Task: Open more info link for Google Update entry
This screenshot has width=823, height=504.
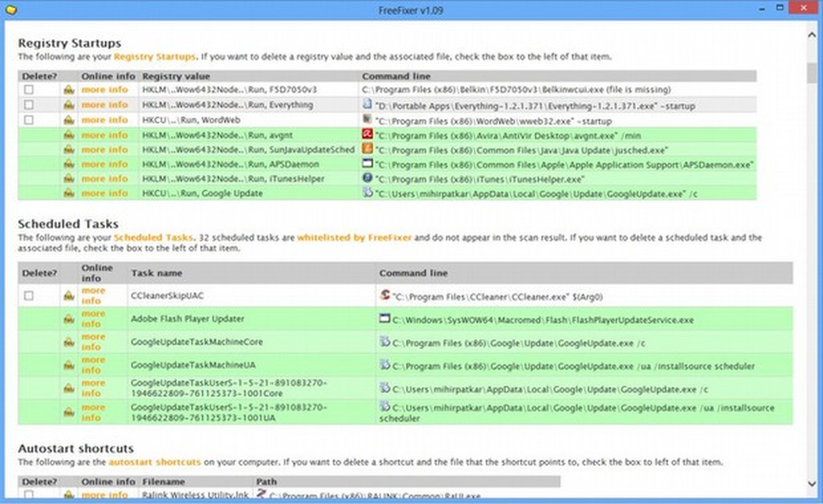Action: coord(104,193)
